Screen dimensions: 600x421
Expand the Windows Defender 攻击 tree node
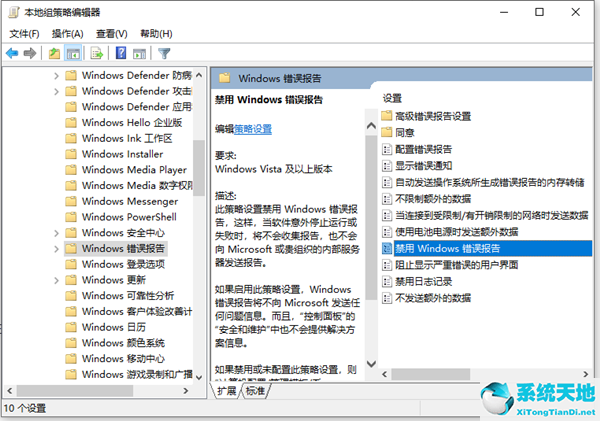(x=56, y=91)
